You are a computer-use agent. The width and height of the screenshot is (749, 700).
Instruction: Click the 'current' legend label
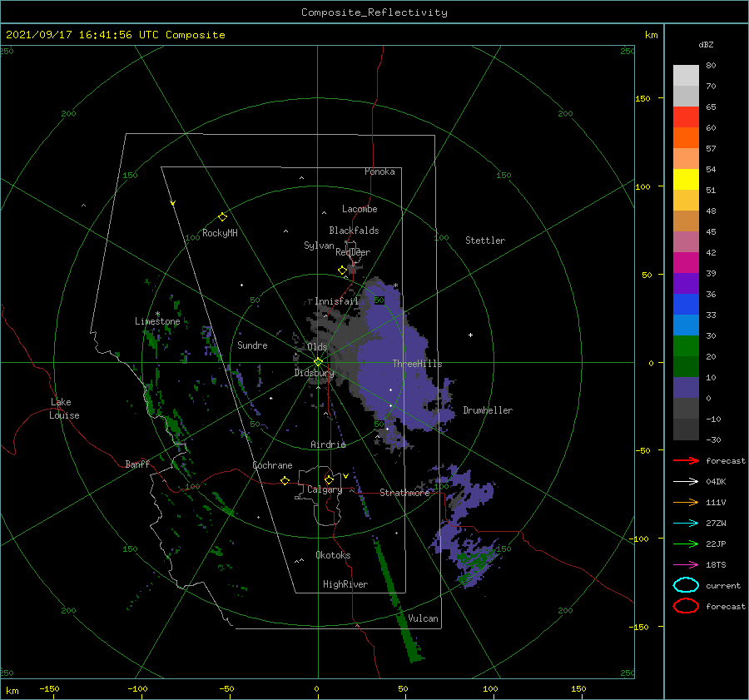point(723,585)
